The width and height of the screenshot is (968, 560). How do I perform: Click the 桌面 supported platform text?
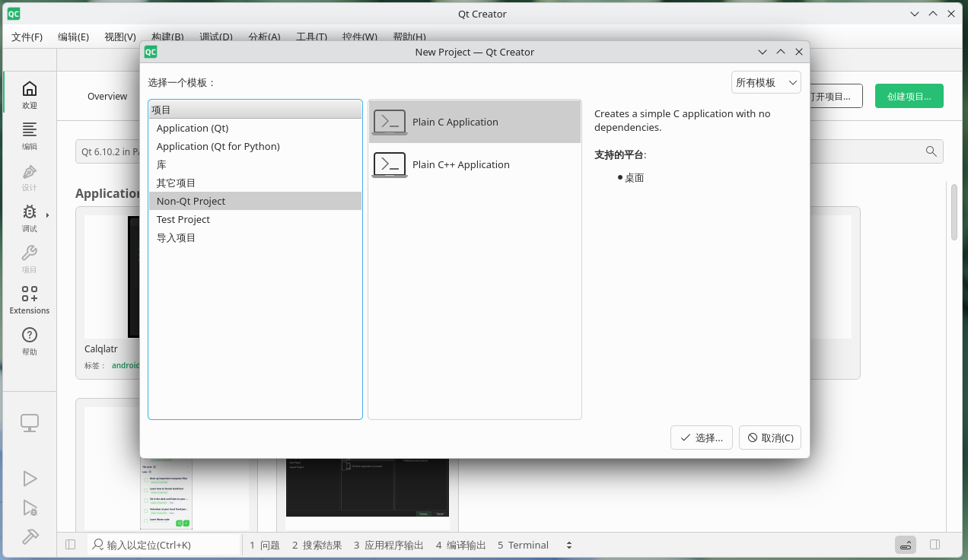[x=635, y=177]
